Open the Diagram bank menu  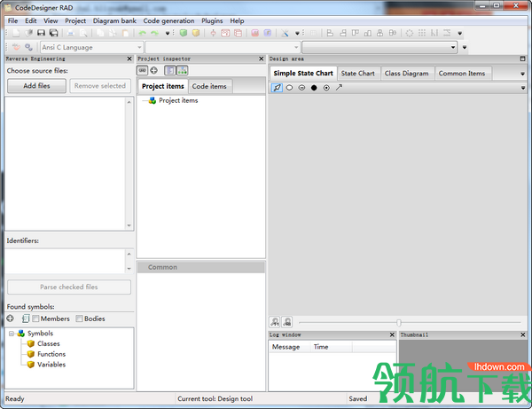114,20
